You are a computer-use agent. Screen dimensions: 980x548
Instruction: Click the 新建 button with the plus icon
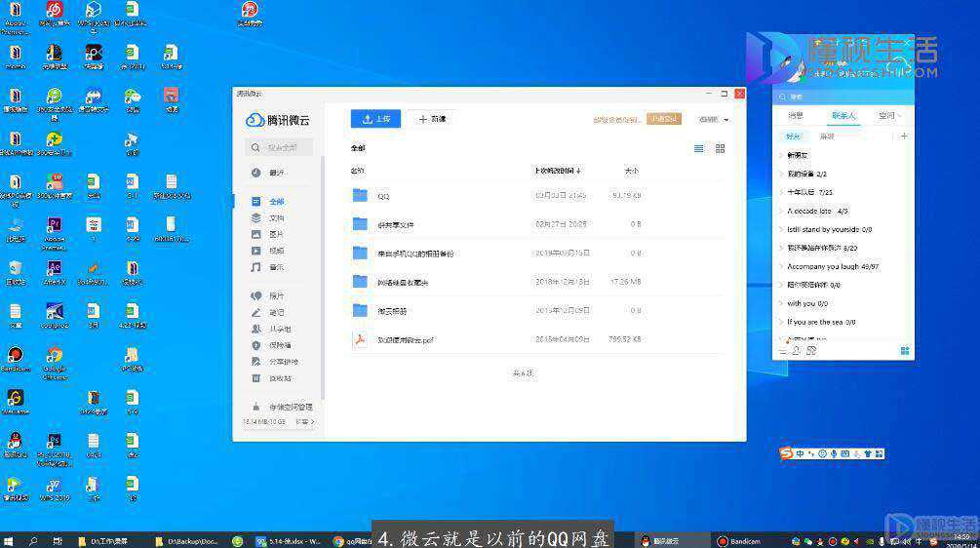(x=433, y=119)
